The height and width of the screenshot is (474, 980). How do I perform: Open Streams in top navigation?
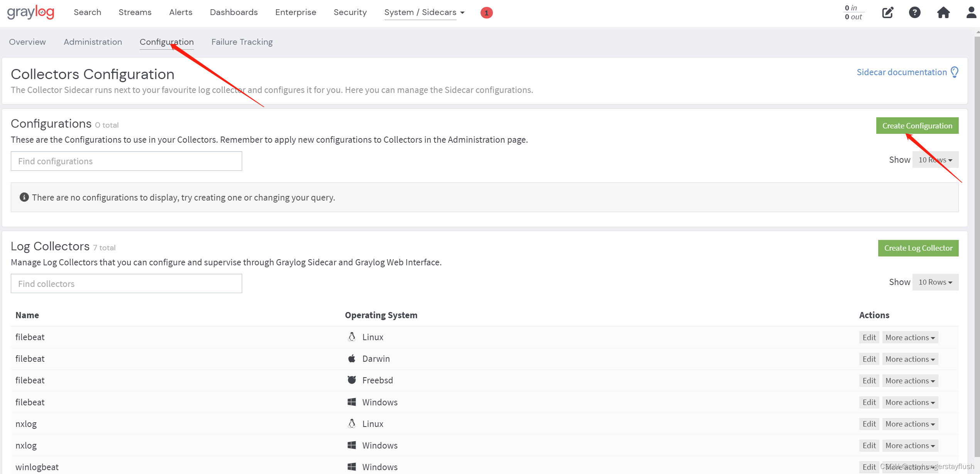click(x=135, y=12)
